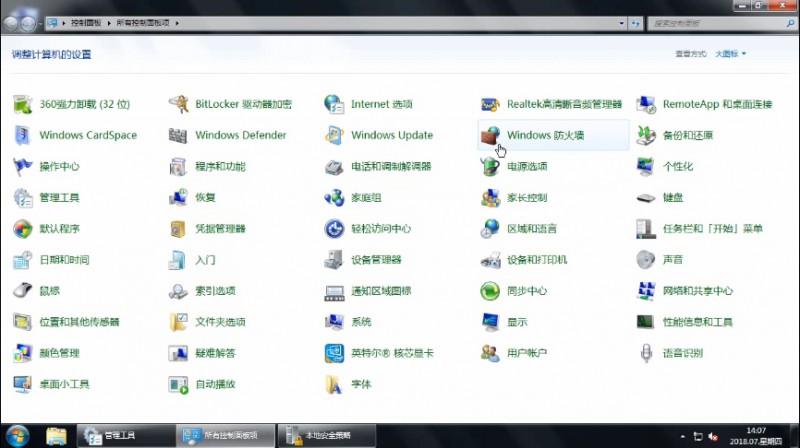
Task: Open Windows CardSpace icon
Action: [22, 135]
